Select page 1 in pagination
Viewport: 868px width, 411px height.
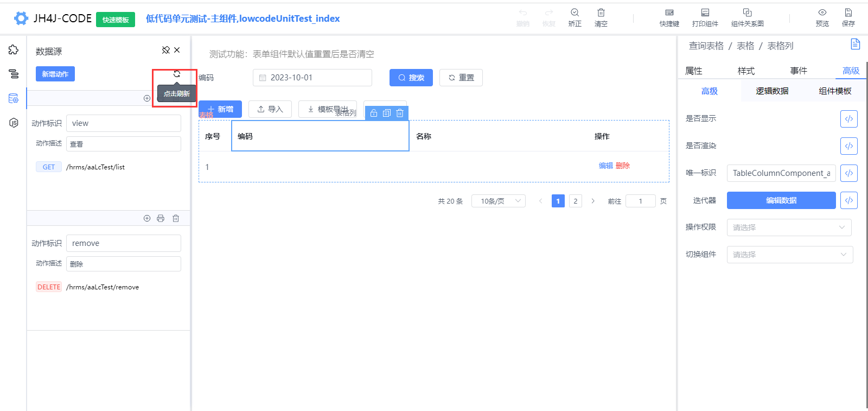point(558,201)
